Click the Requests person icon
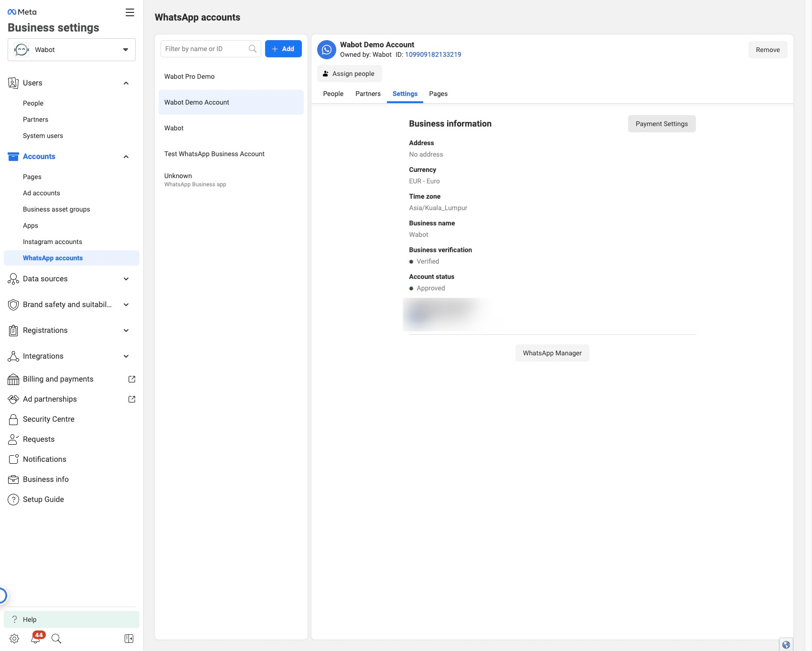This screenshot has width=812, height=651. click(13, 439)
